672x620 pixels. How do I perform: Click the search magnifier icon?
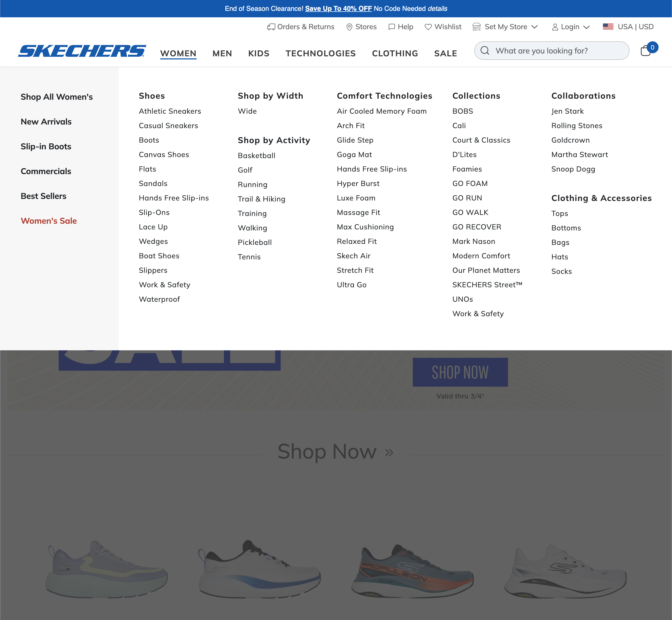tap(485, 51)
